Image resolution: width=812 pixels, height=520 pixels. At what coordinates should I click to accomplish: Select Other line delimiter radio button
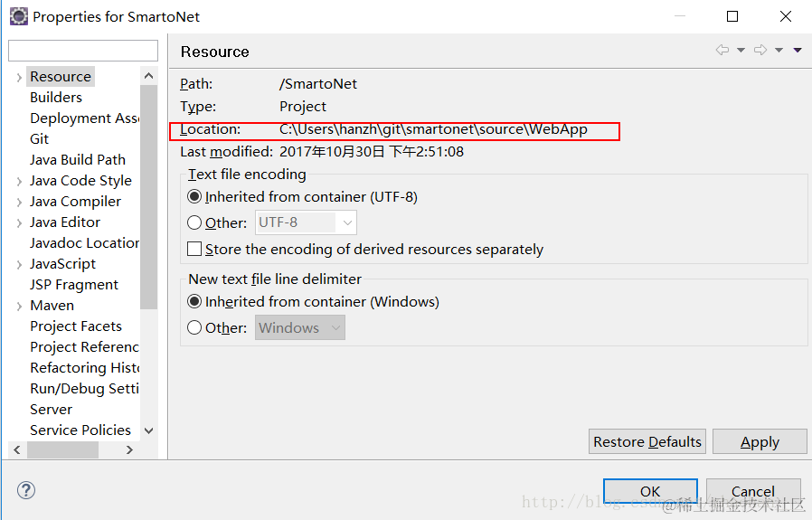(x=194, y=328)
